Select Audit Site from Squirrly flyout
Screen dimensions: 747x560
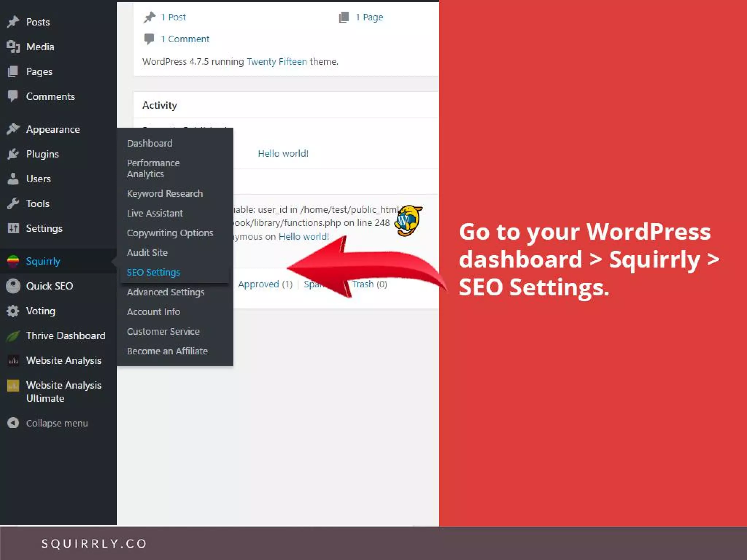[x=147, y=253]
